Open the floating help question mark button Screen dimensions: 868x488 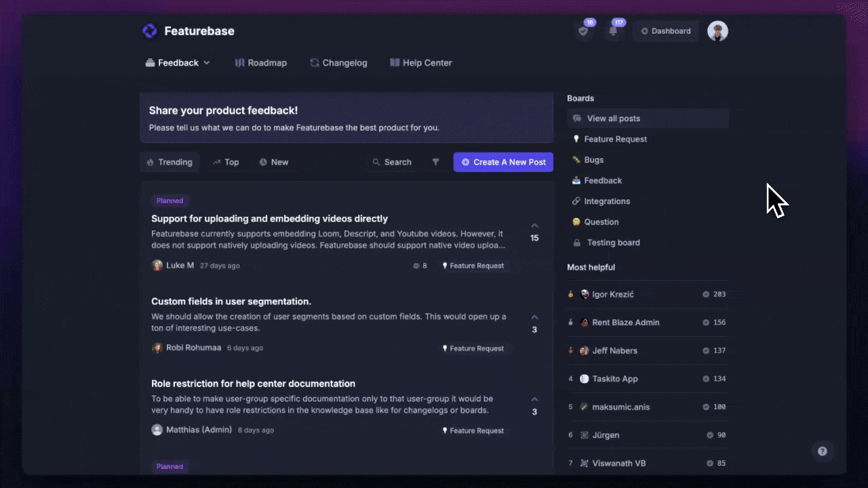[823, 451]
